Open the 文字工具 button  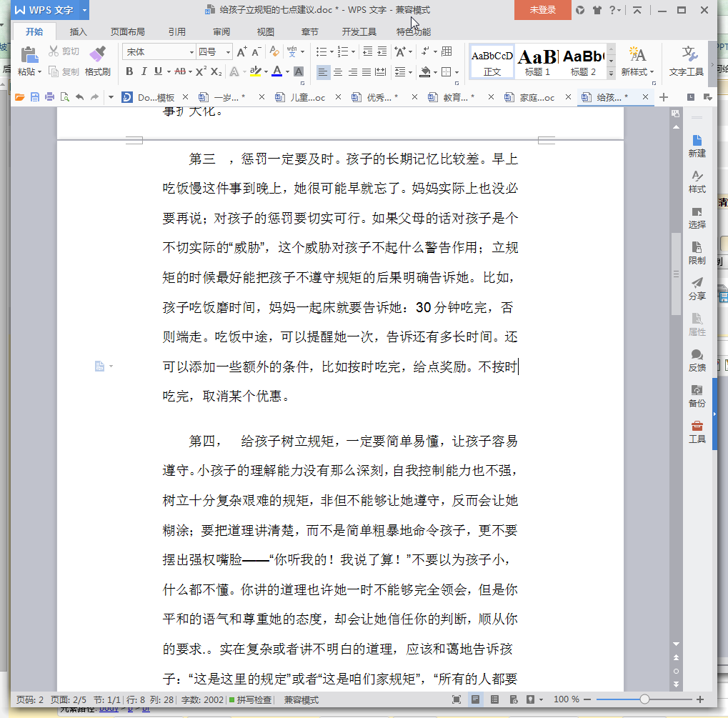687,61
